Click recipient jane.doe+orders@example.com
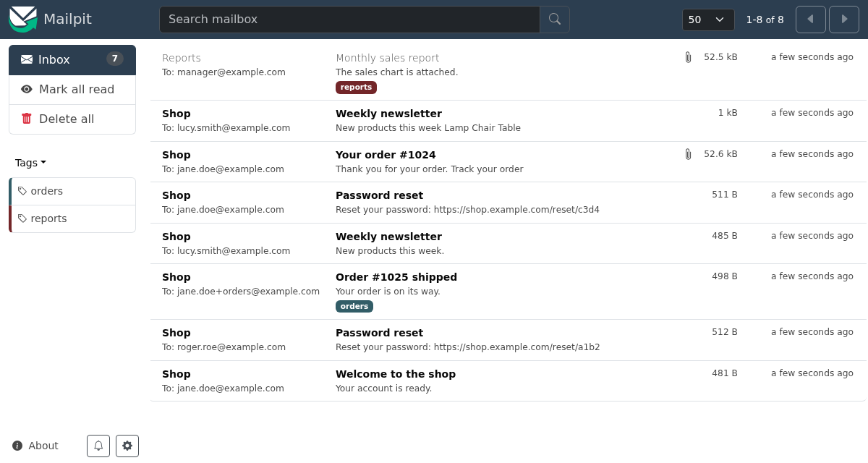Screen dimensions: 868x463 (248, 292)
